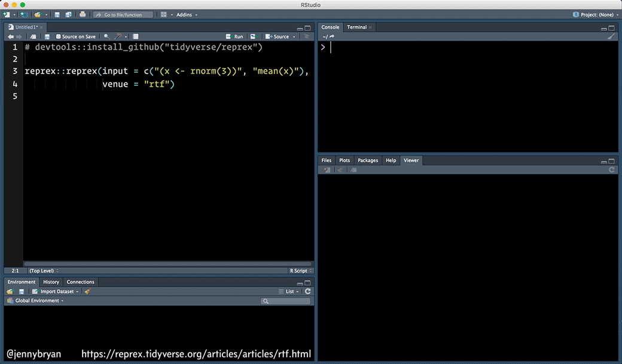Switch to the Help tab
Image resolution: width=622 pixels, height=364 pixels.
(391, 160)
